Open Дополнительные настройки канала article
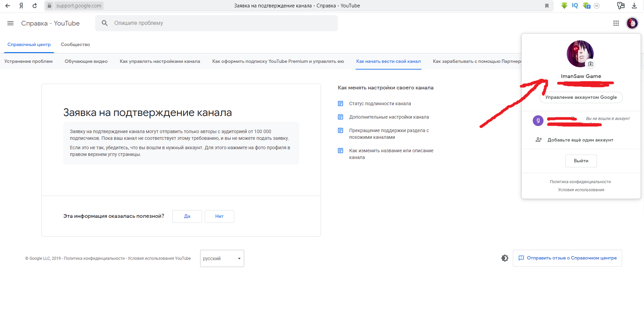The image size is (644, 326). [x=389, y=117]
